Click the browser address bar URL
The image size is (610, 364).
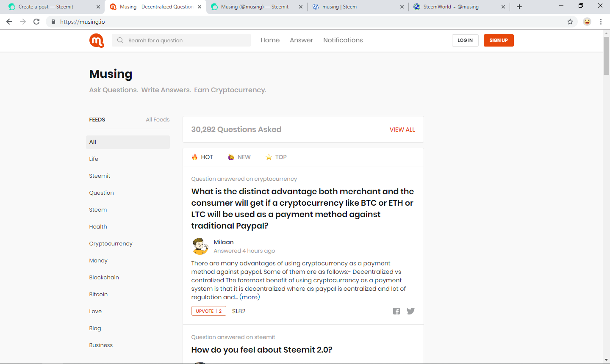click(x=83, y=22)
